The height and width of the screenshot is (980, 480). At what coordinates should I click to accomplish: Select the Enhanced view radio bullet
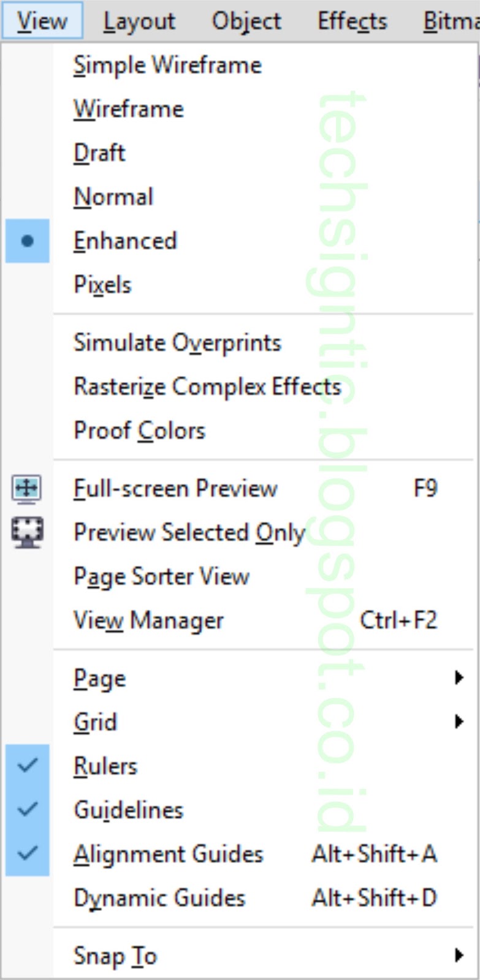tap(27, 241)
